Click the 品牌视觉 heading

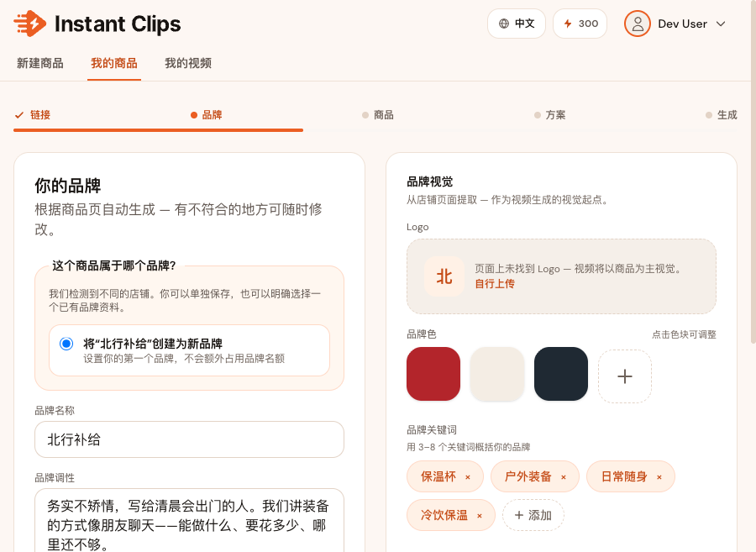pyautogui.click(x=429, y=181)
